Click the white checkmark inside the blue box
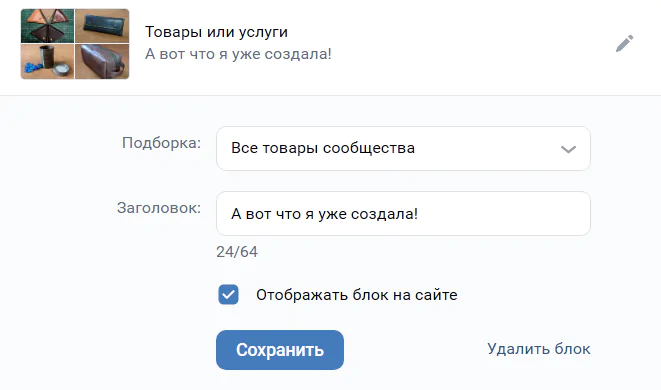The height and width of the screenshot is (390, 661). (x=228, y=295)
